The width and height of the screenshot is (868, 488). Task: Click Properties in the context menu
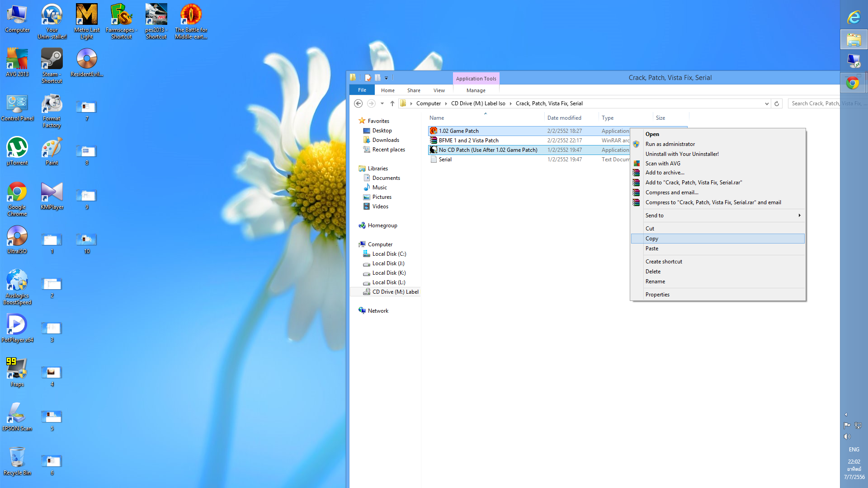(657, 295)
